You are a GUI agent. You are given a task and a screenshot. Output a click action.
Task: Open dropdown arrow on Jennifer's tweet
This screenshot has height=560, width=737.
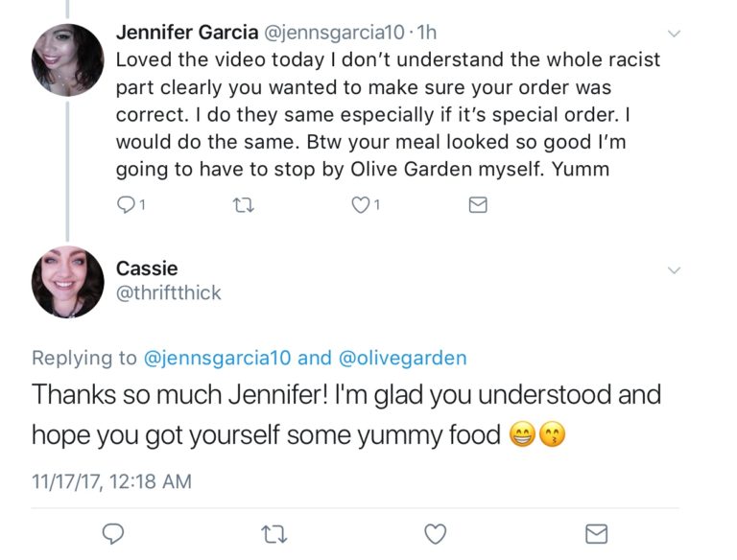click(x=674, y=34)
